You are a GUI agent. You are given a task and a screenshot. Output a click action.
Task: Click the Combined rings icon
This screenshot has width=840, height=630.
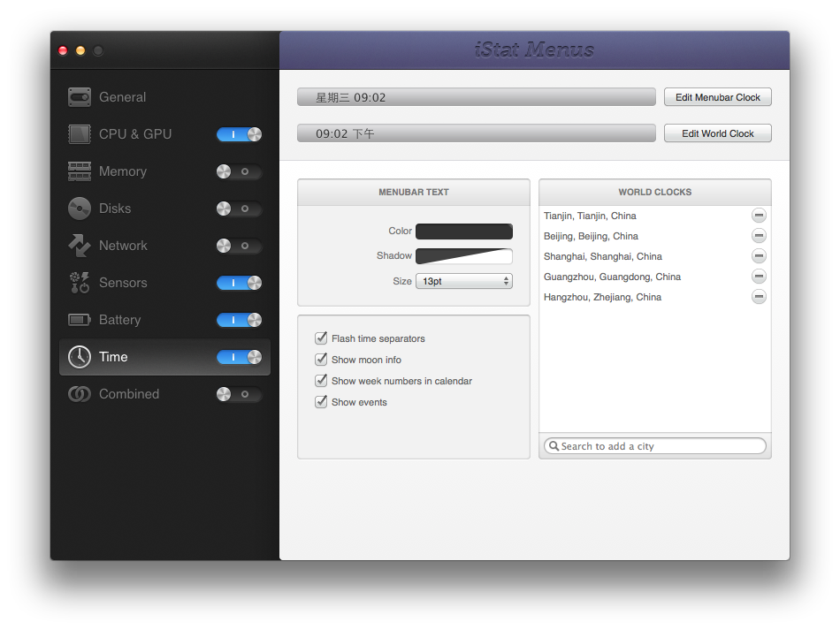coord(80,394)
